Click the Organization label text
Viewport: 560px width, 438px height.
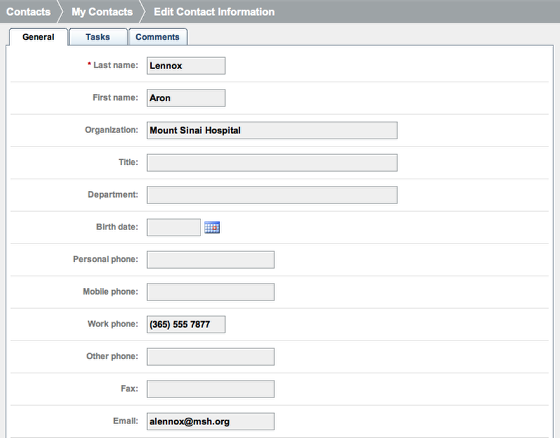pyautogui.click(x=111, y=130)
